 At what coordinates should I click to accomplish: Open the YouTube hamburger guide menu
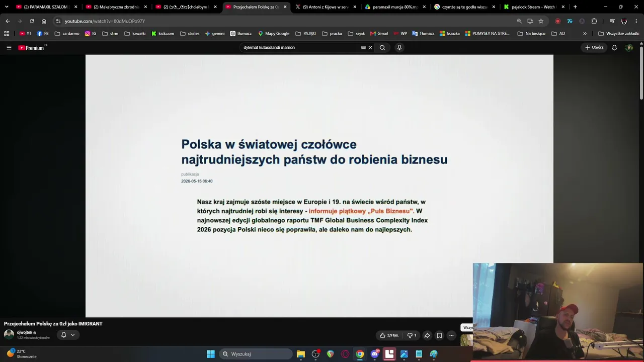tap(9, 48)
